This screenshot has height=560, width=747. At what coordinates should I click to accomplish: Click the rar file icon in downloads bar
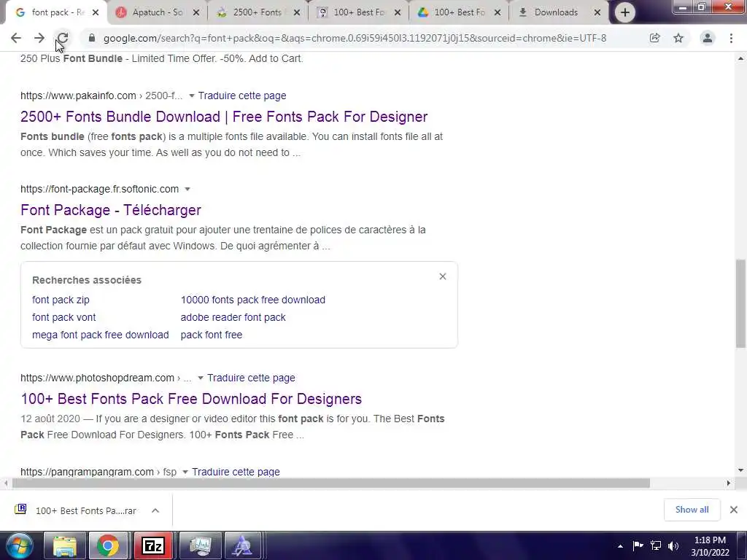tap(20, 509)
